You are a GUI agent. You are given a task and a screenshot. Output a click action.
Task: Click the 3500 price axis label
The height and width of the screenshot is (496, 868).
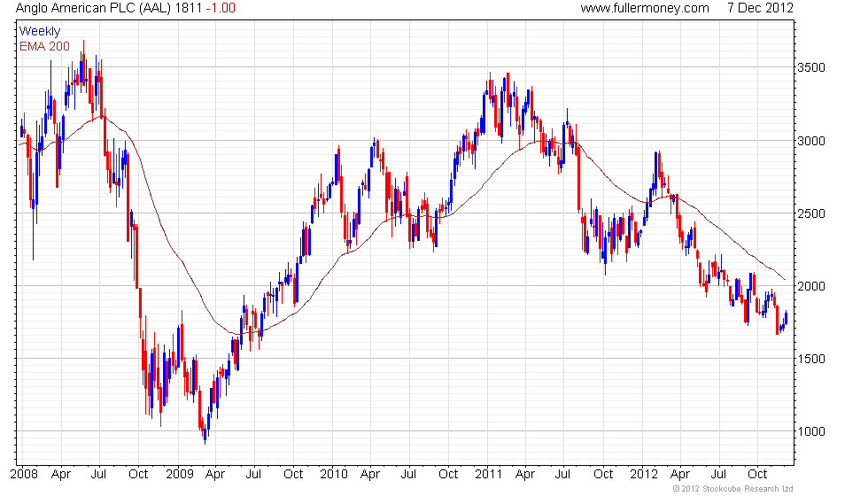(x=810, y=67)
